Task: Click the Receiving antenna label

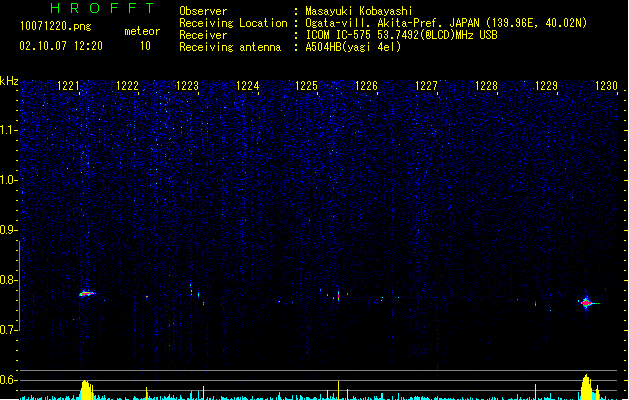Action: [230, 47]
